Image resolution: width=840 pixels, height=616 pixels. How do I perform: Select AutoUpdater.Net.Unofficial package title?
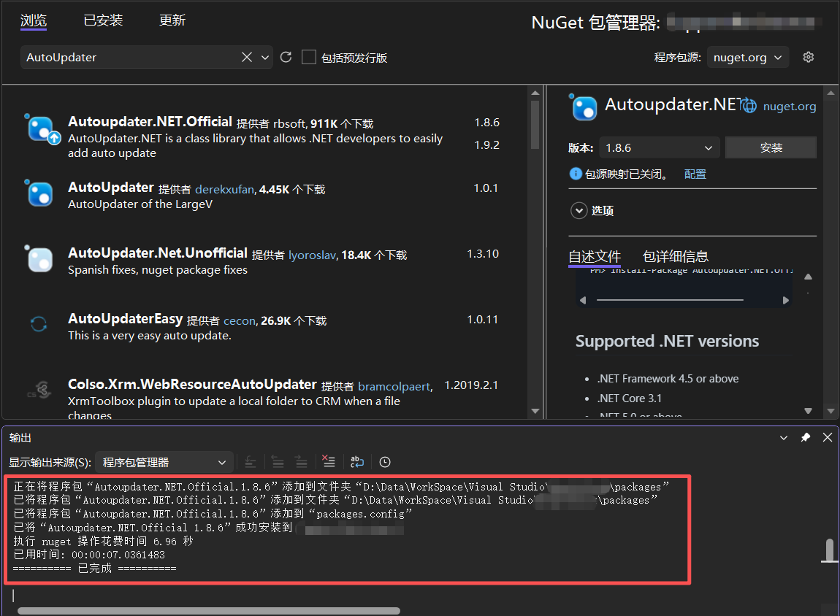pos(158,253)
